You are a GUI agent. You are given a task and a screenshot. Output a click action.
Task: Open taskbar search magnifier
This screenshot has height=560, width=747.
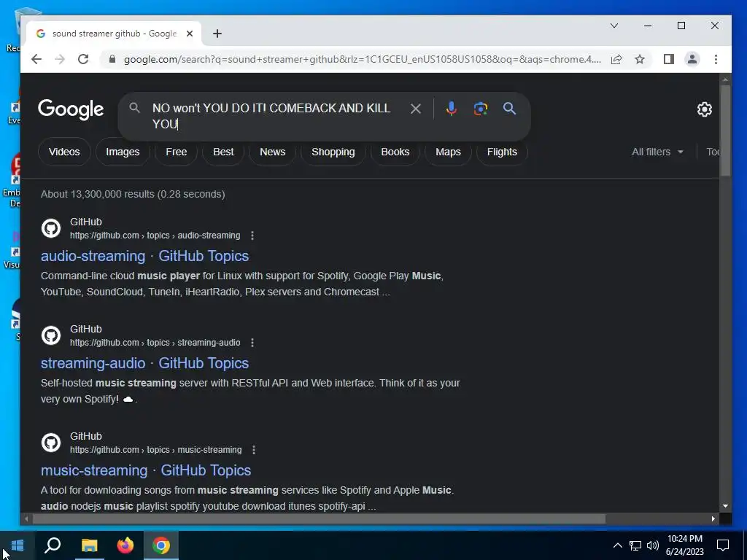(53, 545)
